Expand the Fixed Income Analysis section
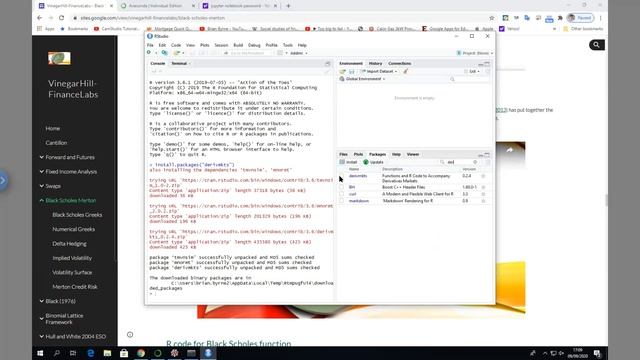 pos(42,171)
